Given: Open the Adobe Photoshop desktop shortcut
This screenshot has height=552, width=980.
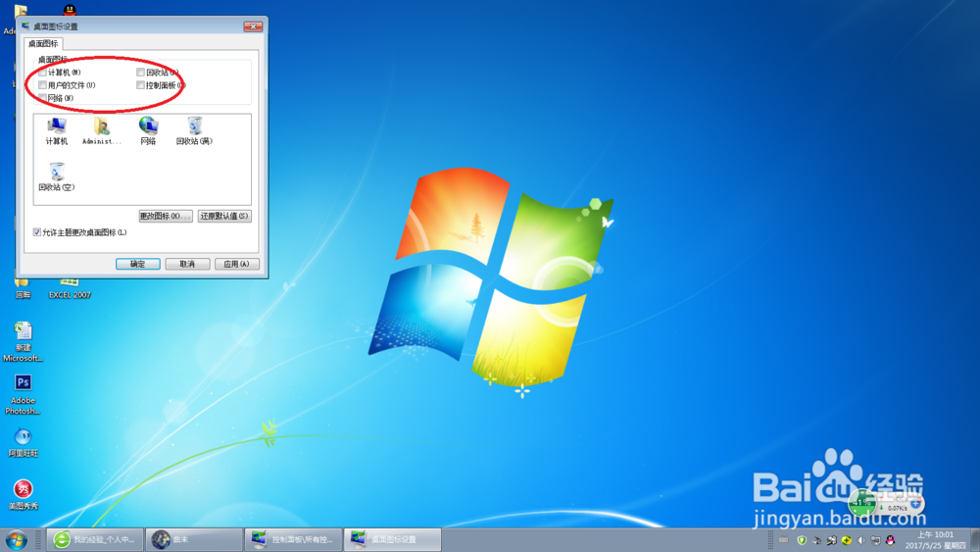Looking at the screenshot, I should click(x=24, y=394).
